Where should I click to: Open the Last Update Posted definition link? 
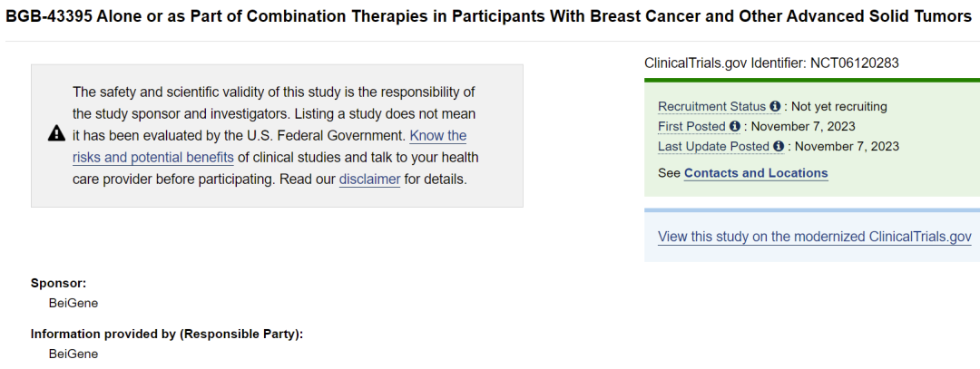[x=713, y=147]
